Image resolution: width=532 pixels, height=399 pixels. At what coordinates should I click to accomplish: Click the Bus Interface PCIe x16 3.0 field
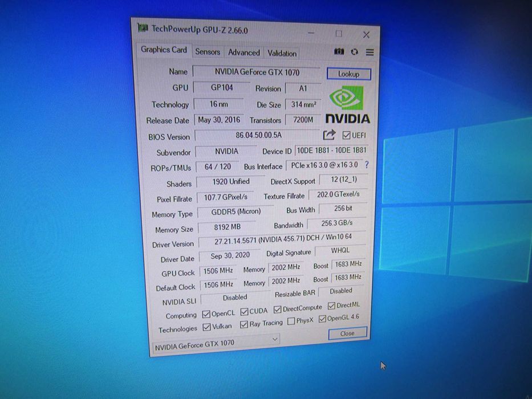point(324,165)
